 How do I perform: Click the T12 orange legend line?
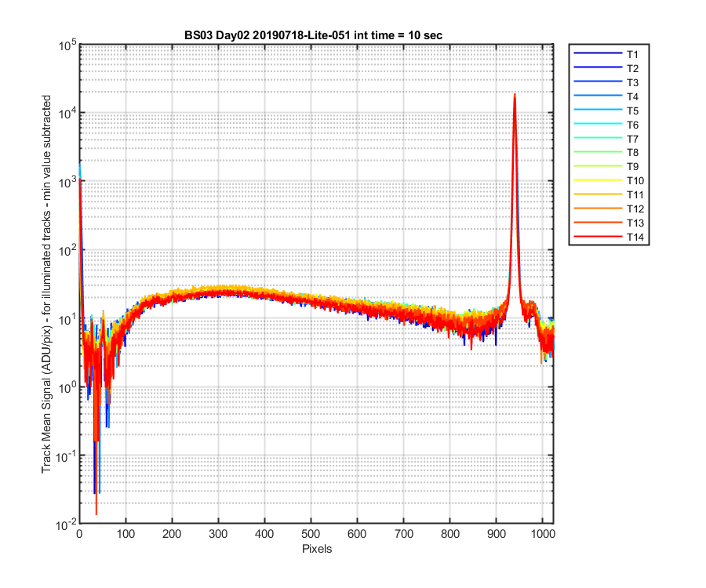click(598, 209)
